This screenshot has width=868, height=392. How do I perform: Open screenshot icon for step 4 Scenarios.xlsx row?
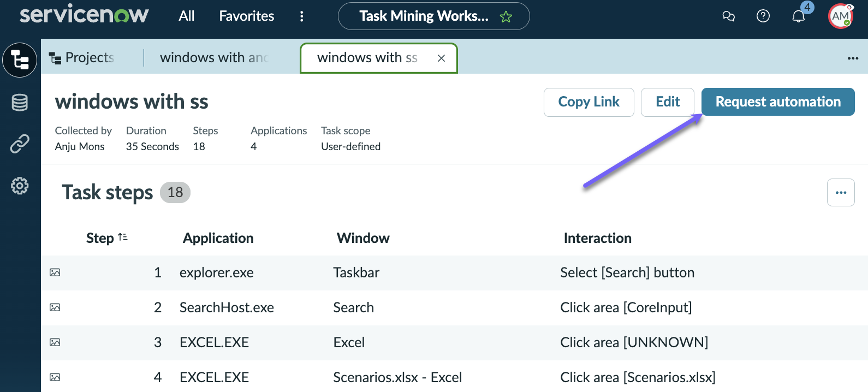tap(55, 377)
